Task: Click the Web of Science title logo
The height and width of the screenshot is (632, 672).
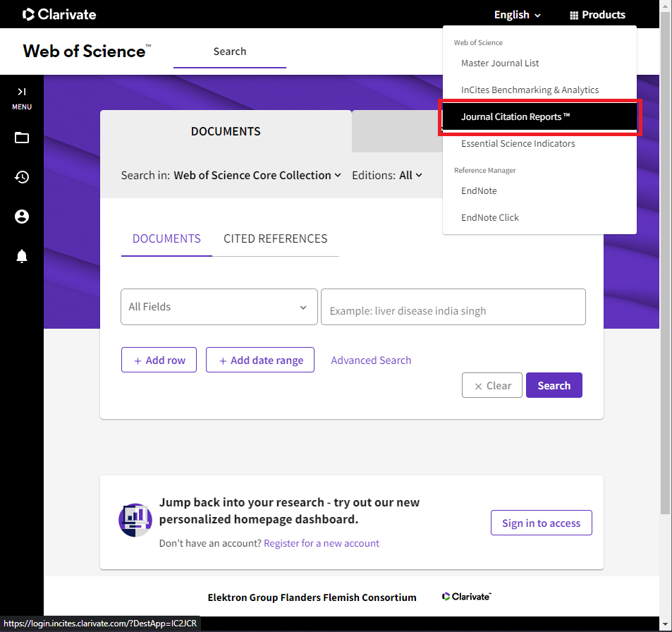Action: [x=87, y=51]
